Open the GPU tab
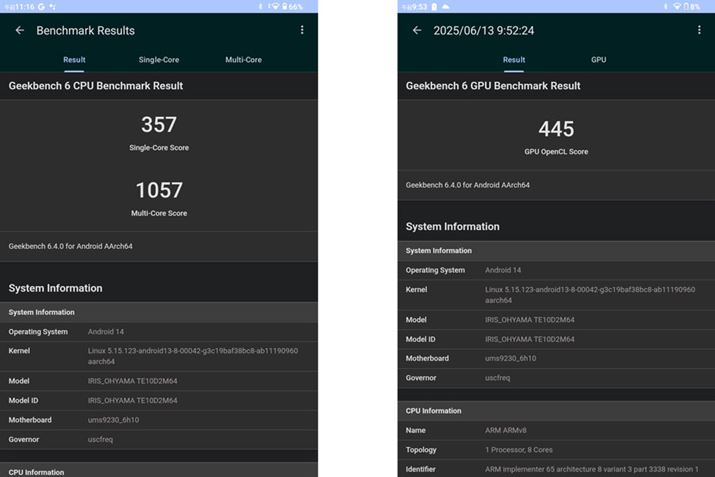 pos(598,60)
